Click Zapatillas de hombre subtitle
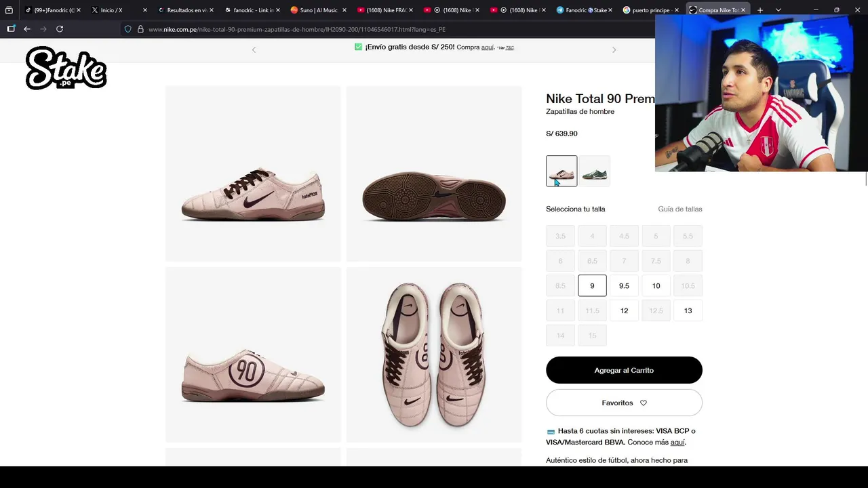The width and height of the screenshot is (868, 488). tap(580, 112)
